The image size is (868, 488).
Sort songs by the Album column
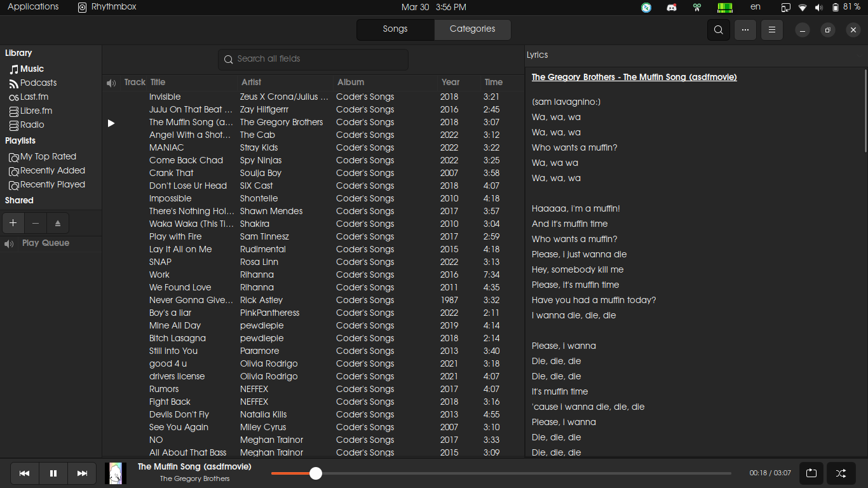pos(351,82)
